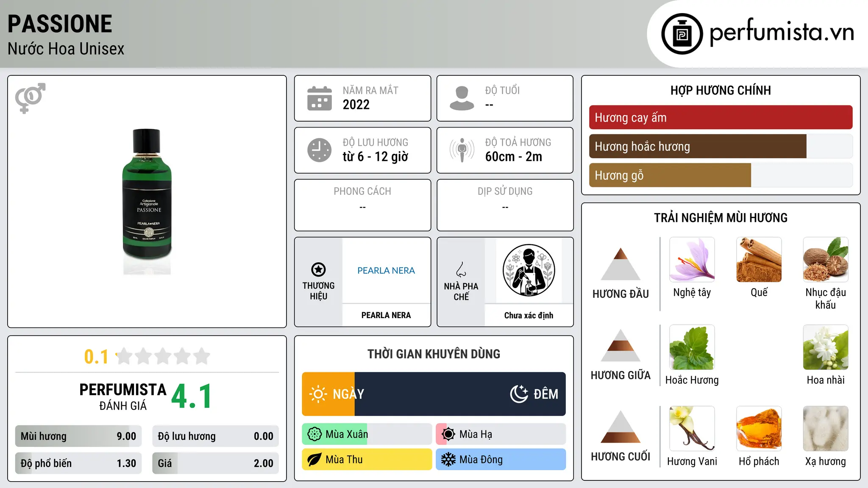Viewport: 868px width, 488px height.
Task: Open the PEARLA NERA brand link
Action: (386, 270)
